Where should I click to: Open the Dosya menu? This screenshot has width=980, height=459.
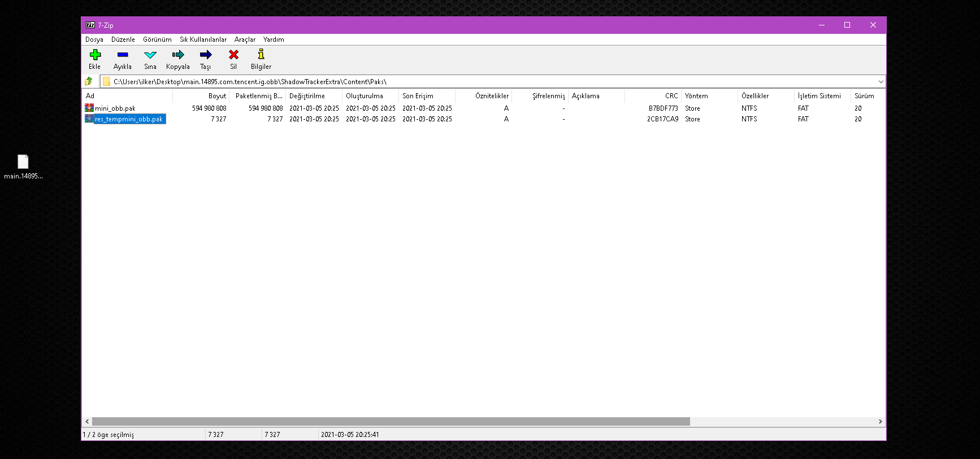tap(94, 40)
